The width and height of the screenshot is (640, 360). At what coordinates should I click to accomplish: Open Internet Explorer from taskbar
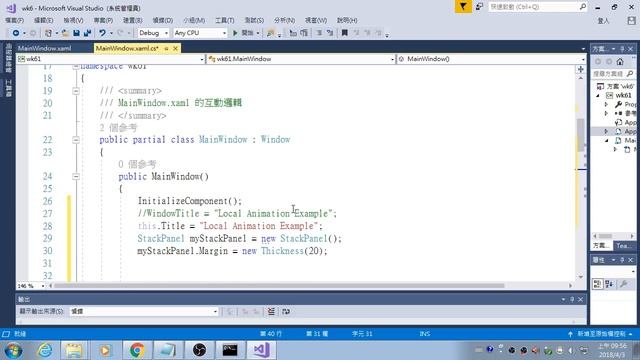(x=44, y=350)
